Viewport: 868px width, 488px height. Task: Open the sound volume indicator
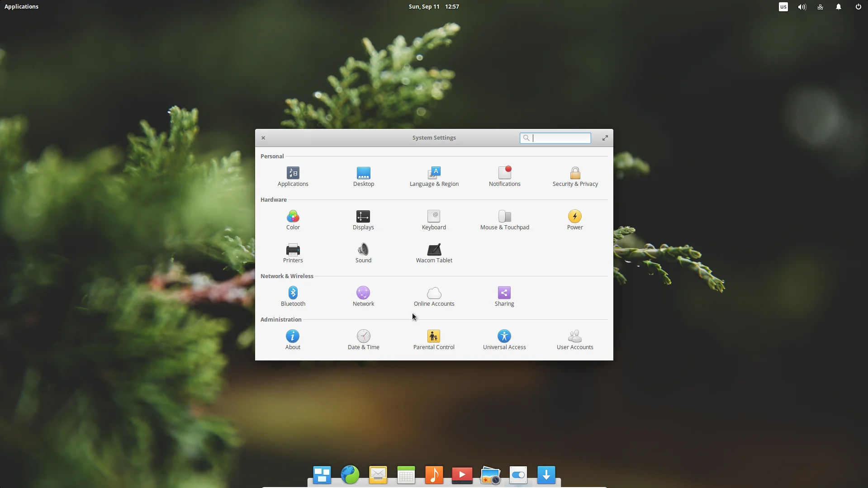click(802, 7)
